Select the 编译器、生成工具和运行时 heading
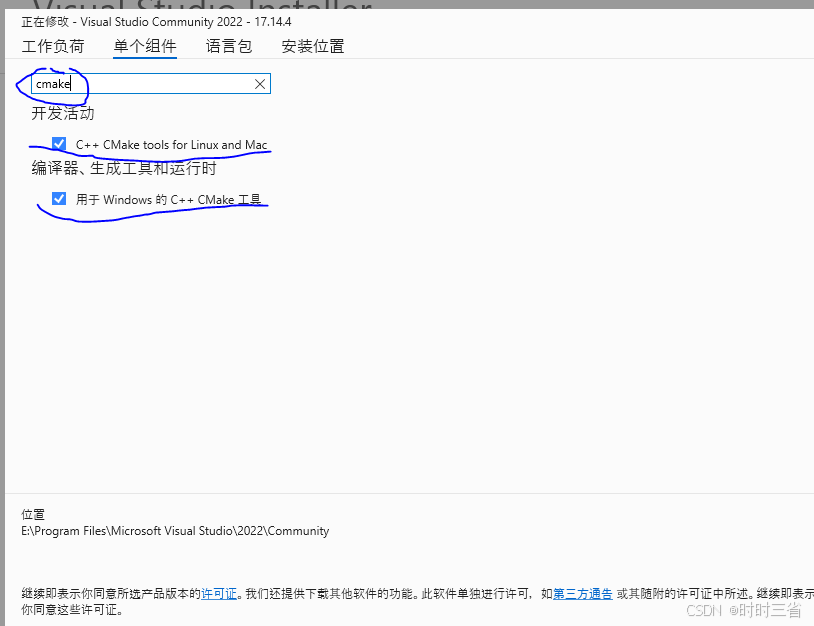The width and height of the screenshot is (814, 626). 124,168
